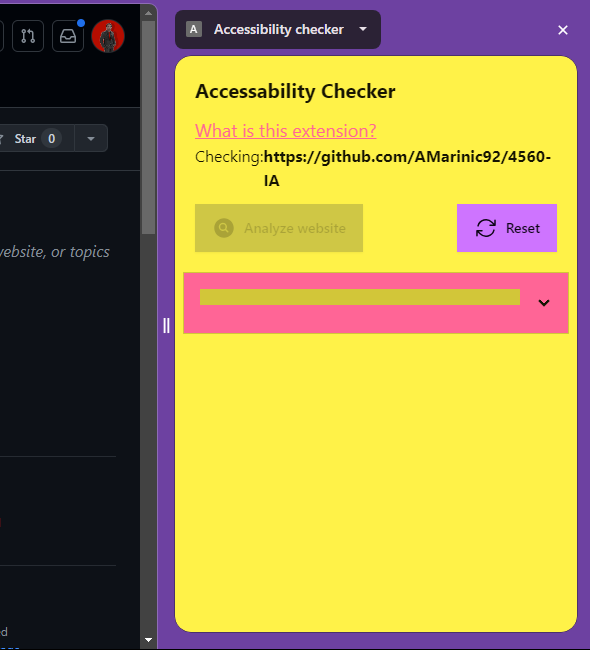Click the olive bar inside the pink row
This screenshot has width=590, height=650.
tap(360, 297)
